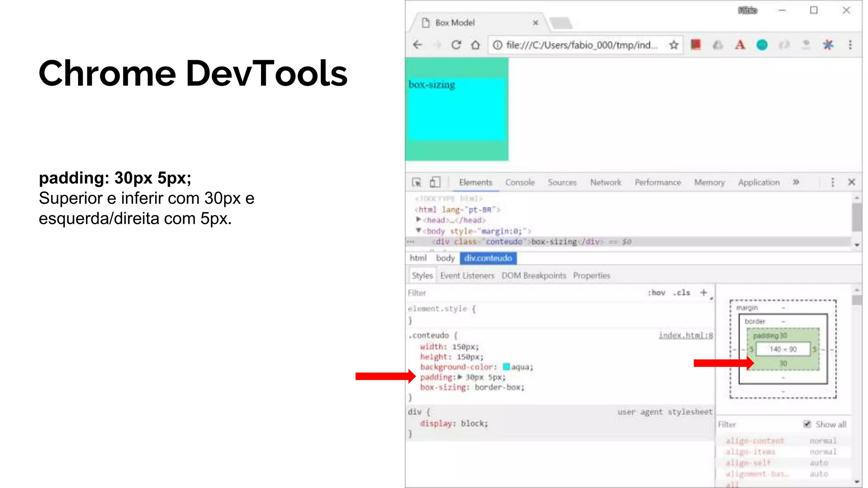Open the Console panel
868x488 pixels.
tap(520, 182)
